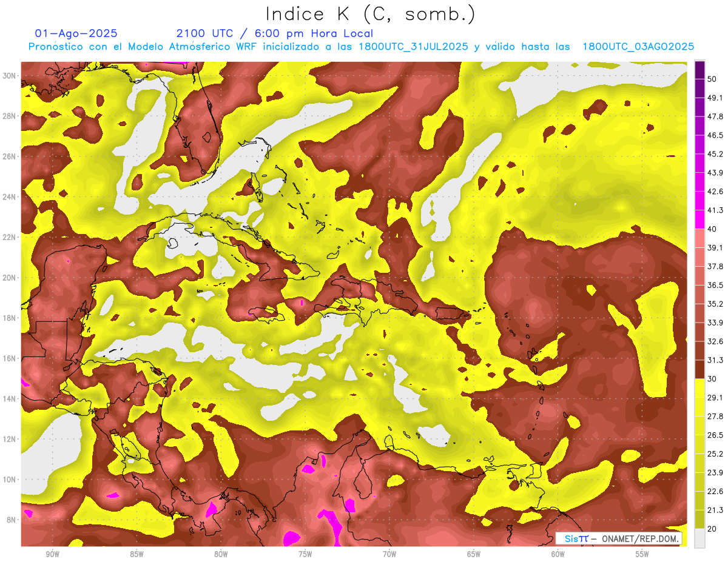Click longitude label '85W'
Screen dimensions: 728x562
[x=137, y=554]
